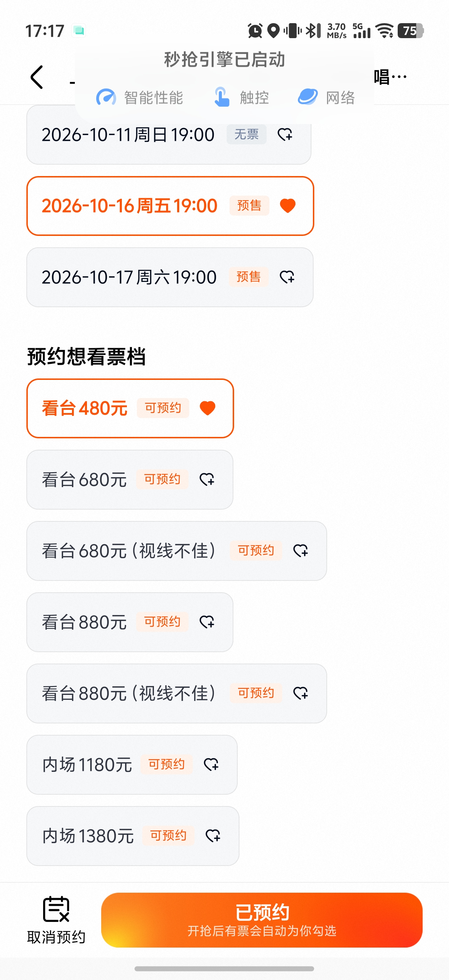Screen dimensions: 449x980
Task: Choose 看台880元 (视线不佳) option
Action: click(x=176, y=693)
